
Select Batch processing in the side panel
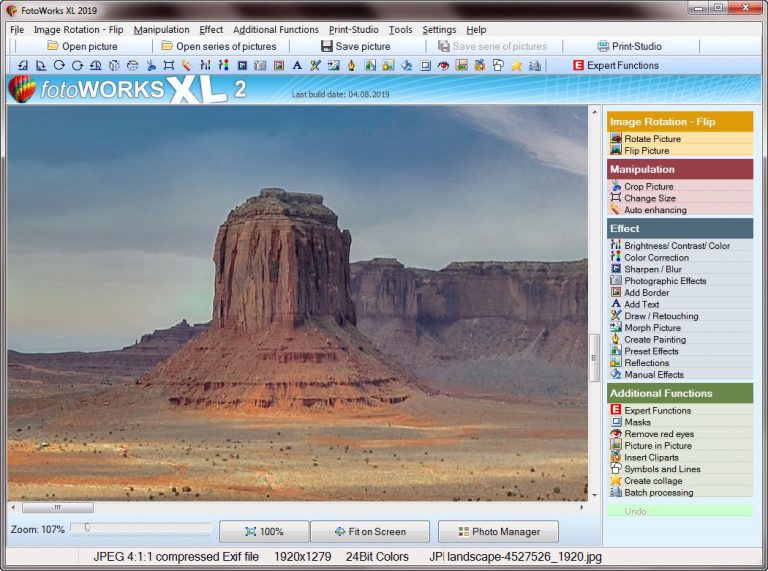coord(680,493)
